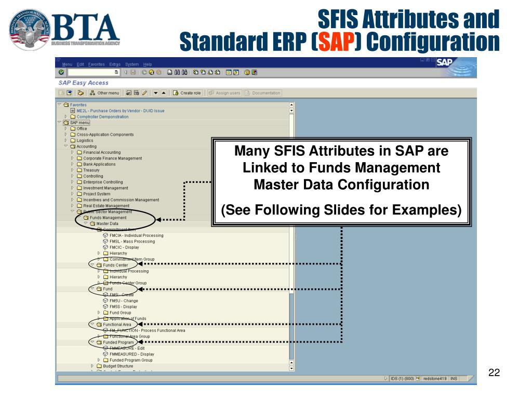Click the yellow Exit icon
Screen dimensions: 532x399
(x=151, y=72)
